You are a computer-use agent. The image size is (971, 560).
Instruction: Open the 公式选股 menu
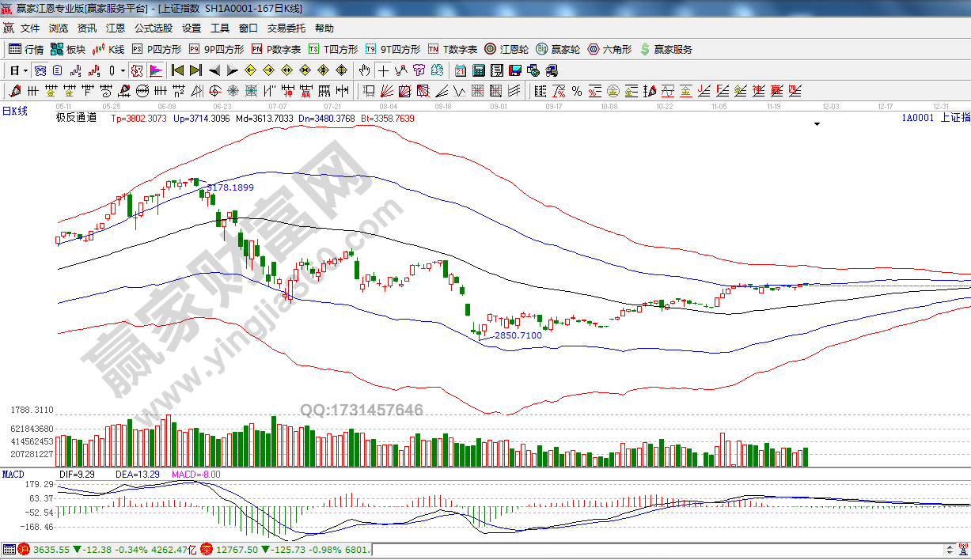click(153, 28)
